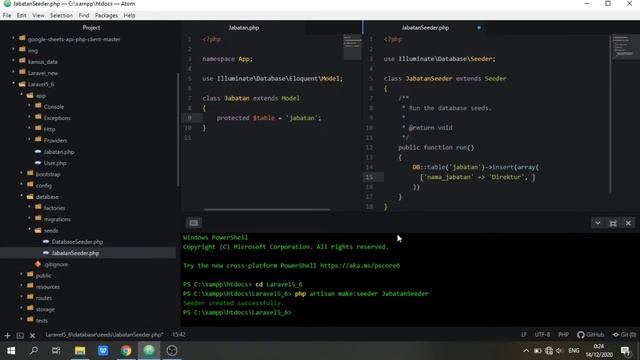
Task: Maximize the terminal panel
Action: tap(613, 223)
